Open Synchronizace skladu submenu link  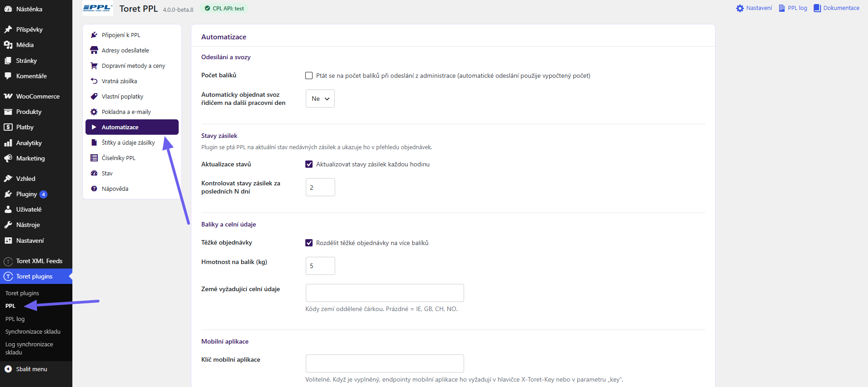(33, 331)
